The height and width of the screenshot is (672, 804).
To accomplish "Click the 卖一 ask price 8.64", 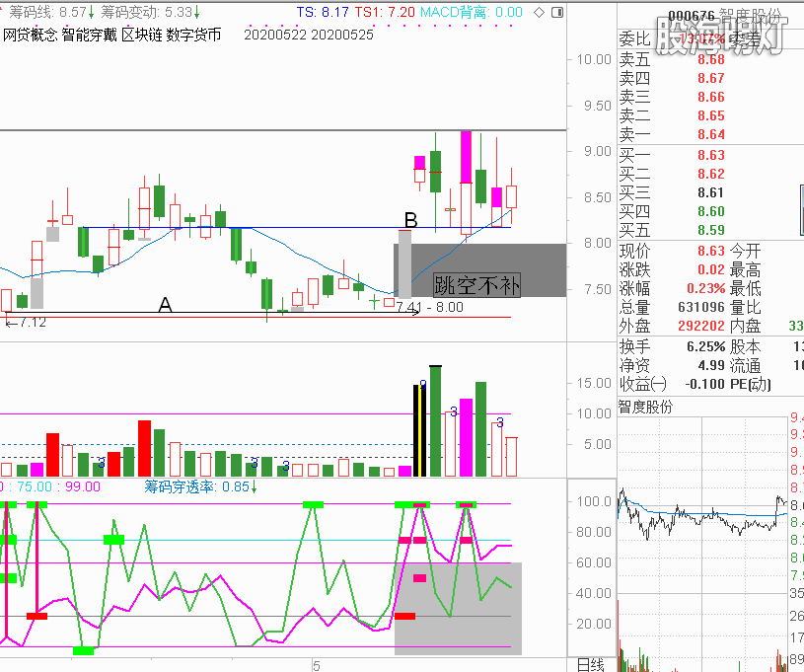I will 710,135.
